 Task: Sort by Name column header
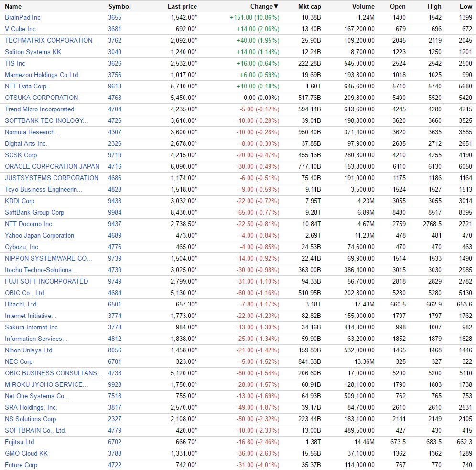pos(13,6)
